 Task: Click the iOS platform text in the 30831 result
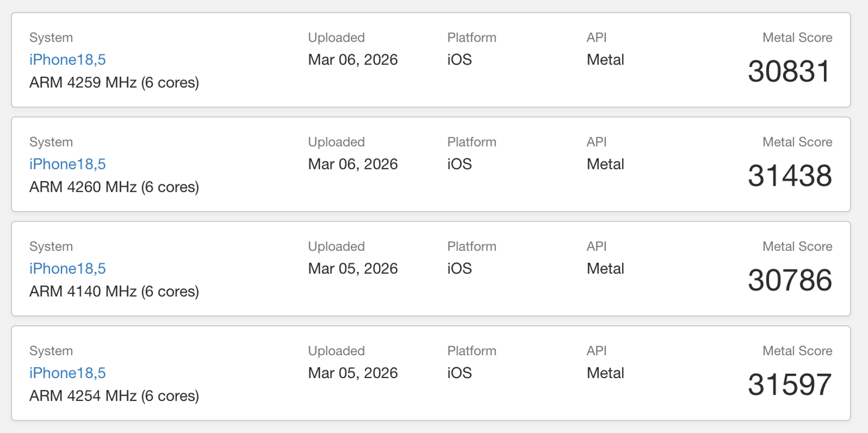pos(459,60)
